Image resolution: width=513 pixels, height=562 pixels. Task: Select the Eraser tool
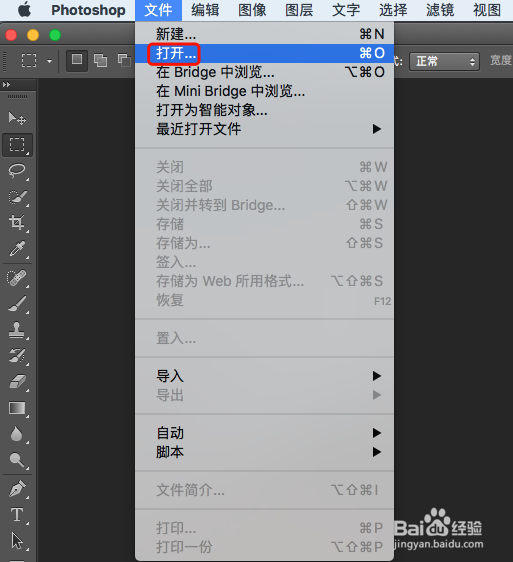(x=17, y=382)
